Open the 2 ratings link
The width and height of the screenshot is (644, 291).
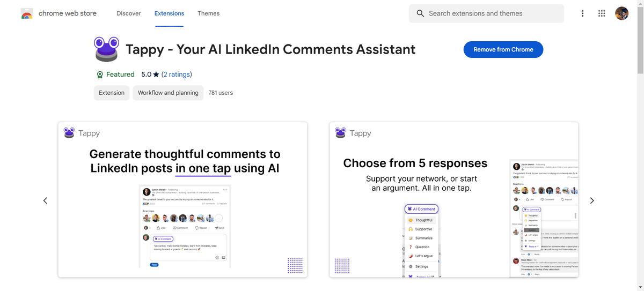pyautogui.click(x=177, y=74)
